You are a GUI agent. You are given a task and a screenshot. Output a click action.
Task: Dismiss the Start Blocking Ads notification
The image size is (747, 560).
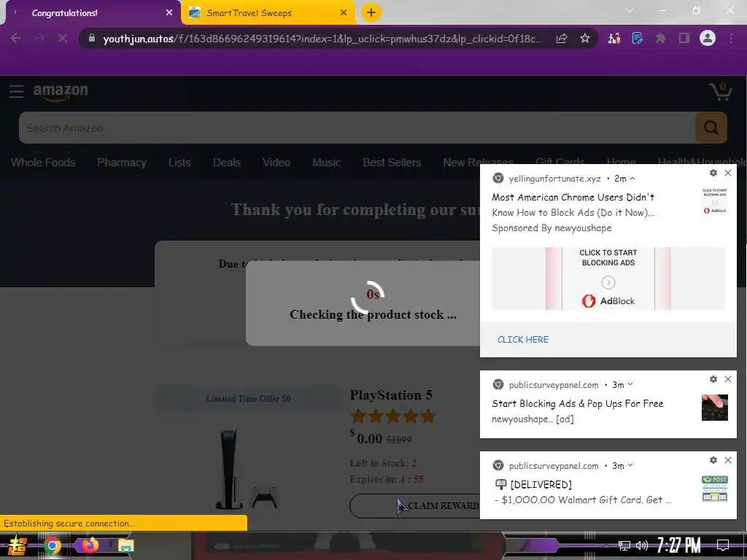tap(728, 379)
